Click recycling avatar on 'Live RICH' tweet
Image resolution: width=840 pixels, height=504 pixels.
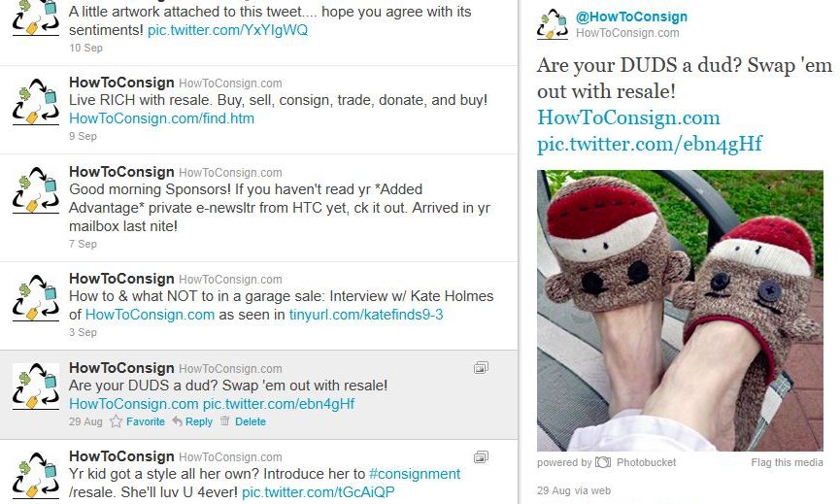pyautogui.click(x=35, y=102)
